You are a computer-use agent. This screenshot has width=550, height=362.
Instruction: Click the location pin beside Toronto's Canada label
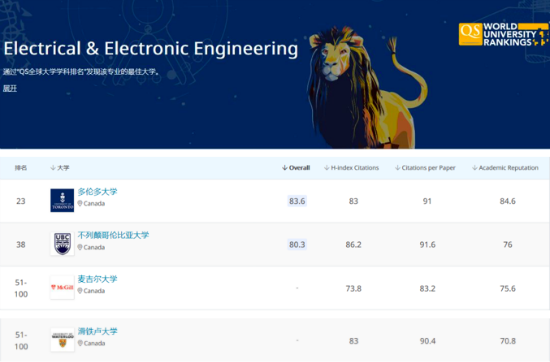[80, 203]
